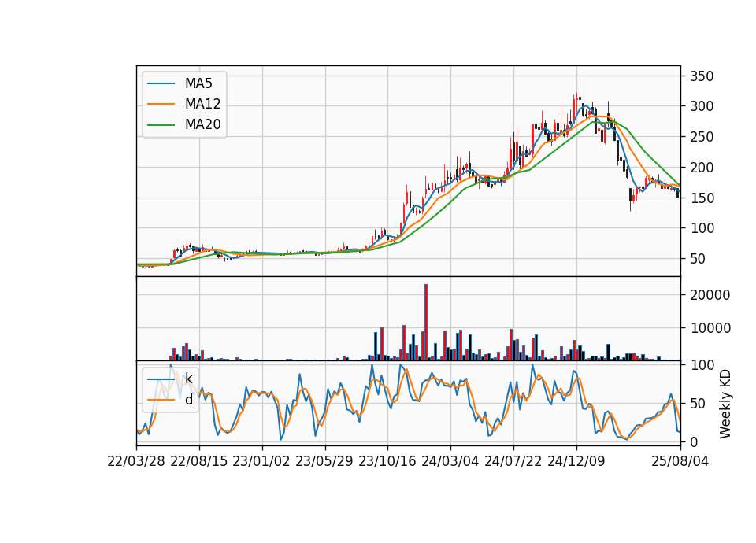Click the 22/08/15 date tick label
This screenshot has width=756, height=543.
click(x=198, y=461)
